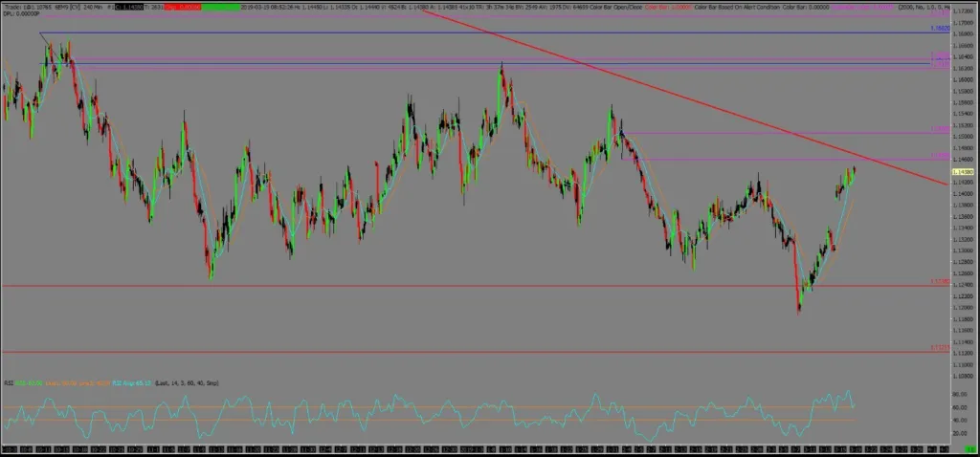Click the red change box in the status line
The width and height of the screenshot is (980, 457).
183,7
